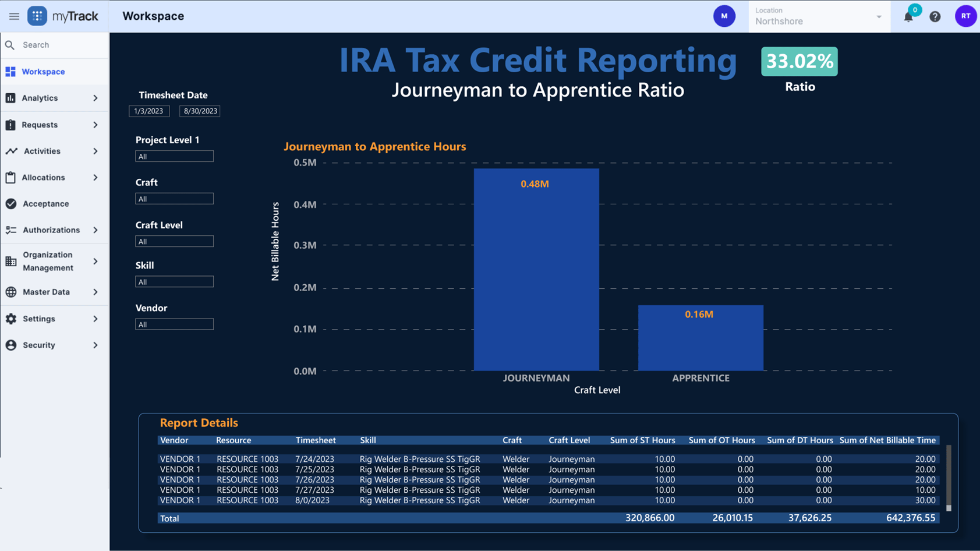The width and height of the screenshot is (980, 551).
Task: Click the Settings gear icon
Action: (x=12, y=319)
